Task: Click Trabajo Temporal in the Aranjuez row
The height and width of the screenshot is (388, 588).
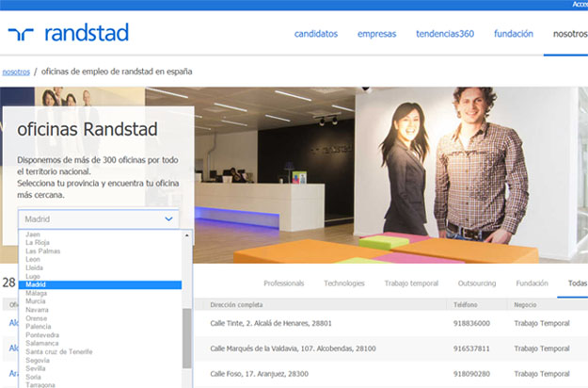Action: coord(542,374)
